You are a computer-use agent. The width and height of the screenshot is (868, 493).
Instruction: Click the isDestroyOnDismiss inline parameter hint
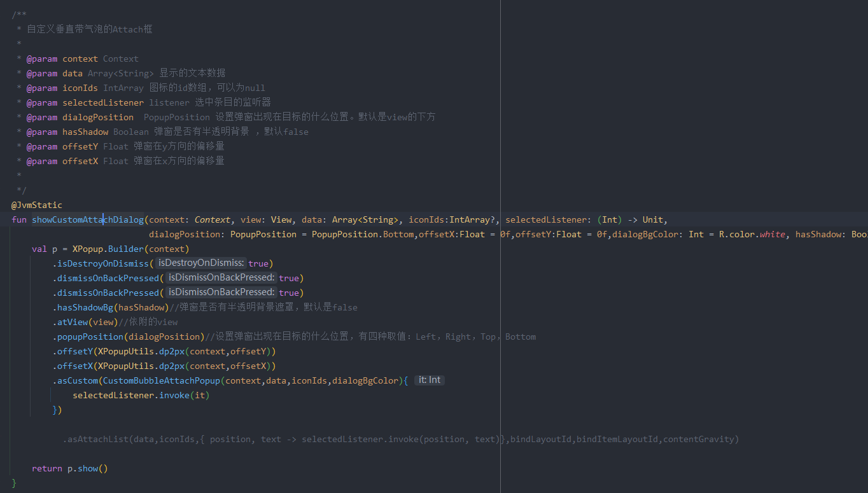200,263
